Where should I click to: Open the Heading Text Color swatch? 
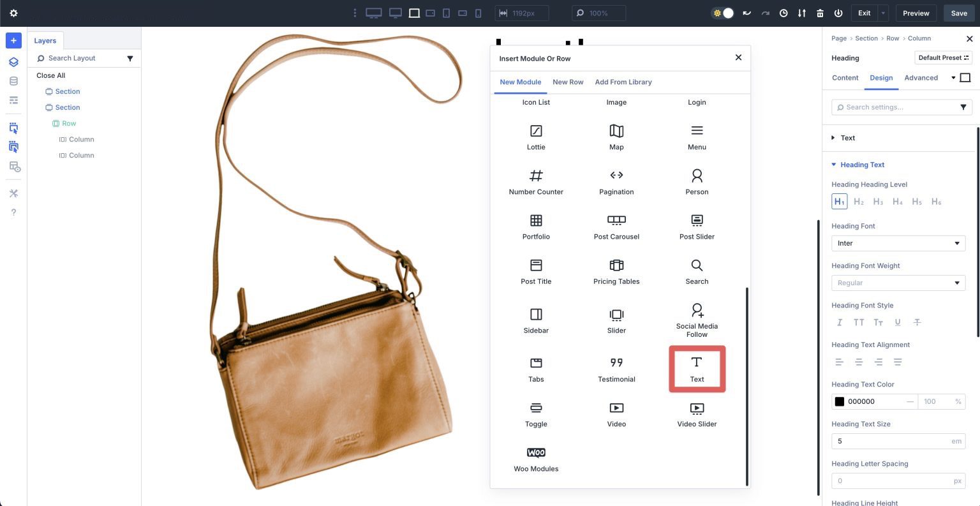click(840, 401)
